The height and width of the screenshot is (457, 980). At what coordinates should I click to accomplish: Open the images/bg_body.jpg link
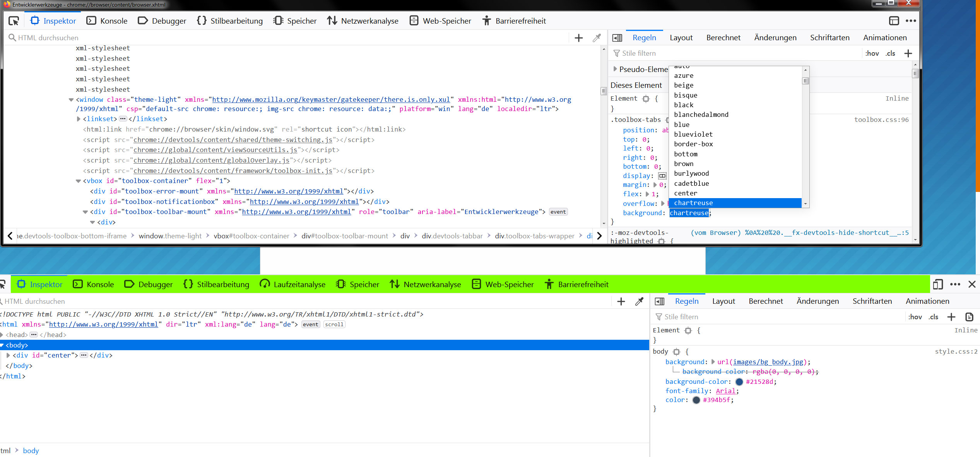pyautogui.click(x=768, y=362)
